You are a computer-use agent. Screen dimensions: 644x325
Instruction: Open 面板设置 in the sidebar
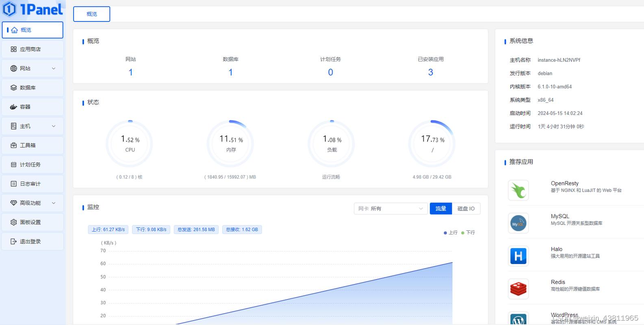click(x=33, y=222)
